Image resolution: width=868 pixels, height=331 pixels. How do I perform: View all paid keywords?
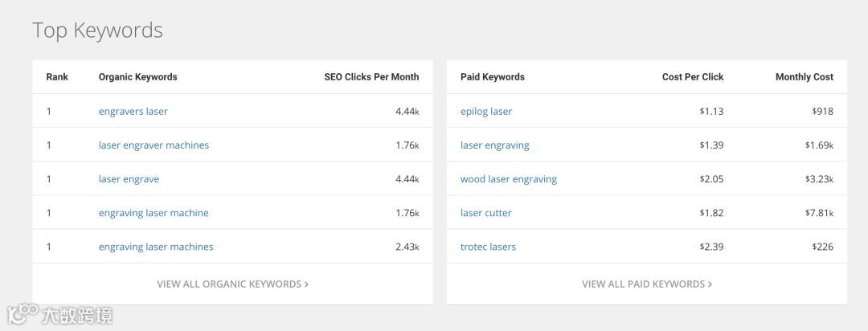(x=643, y=284)
